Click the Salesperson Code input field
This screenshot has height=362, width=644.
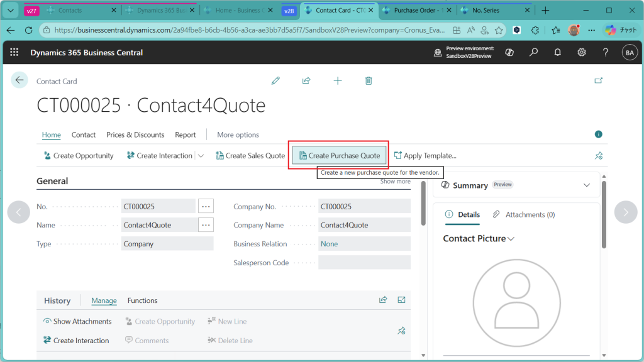(x=364, y=263)
